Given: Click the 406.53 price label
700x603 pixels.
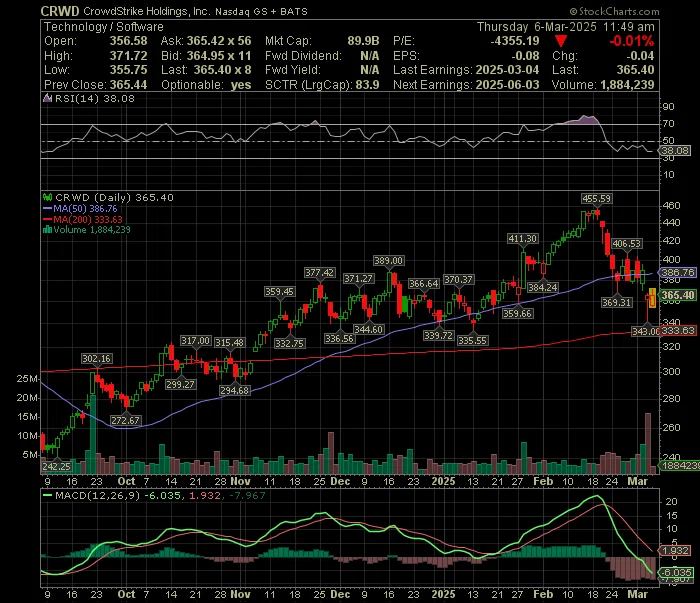Looking at the screenshot, I should pyautogui.click(x=626, y=243).
